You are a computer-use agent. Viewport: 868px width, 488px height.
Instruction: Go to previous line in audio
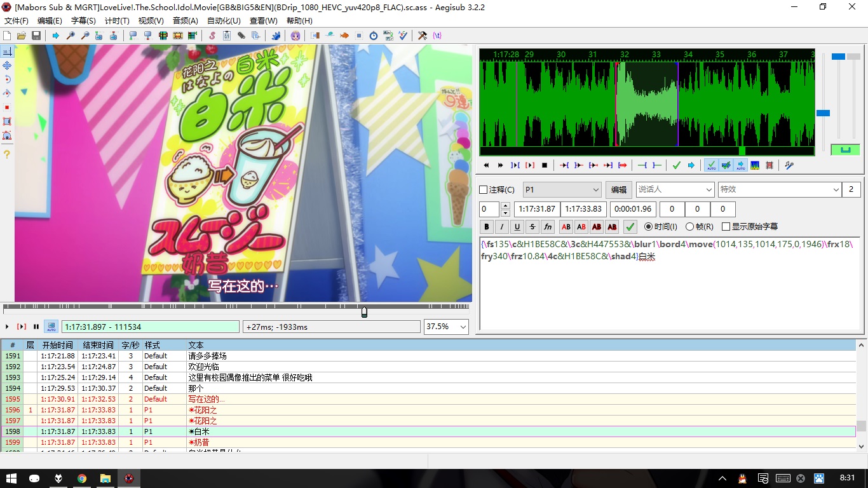click(486, 165)
